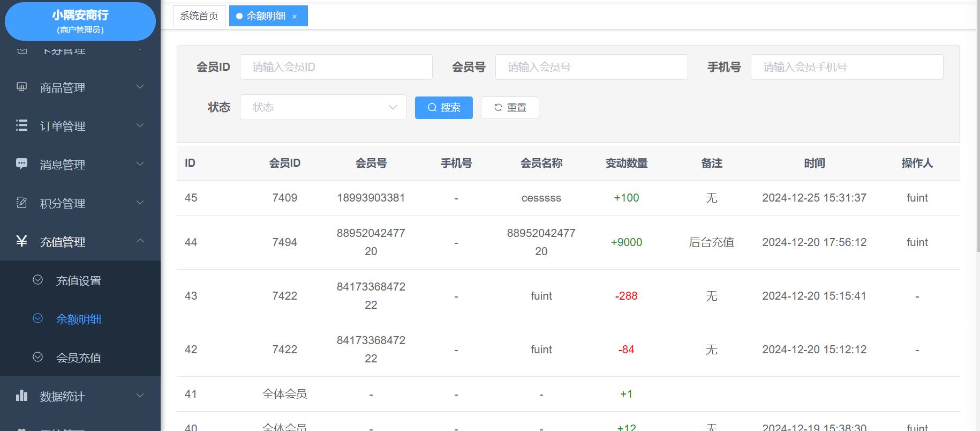The image size is (980, 431).
Task: Click the 充值管理 yen icon
Action: pyautogui.click(x=21, y=241)
